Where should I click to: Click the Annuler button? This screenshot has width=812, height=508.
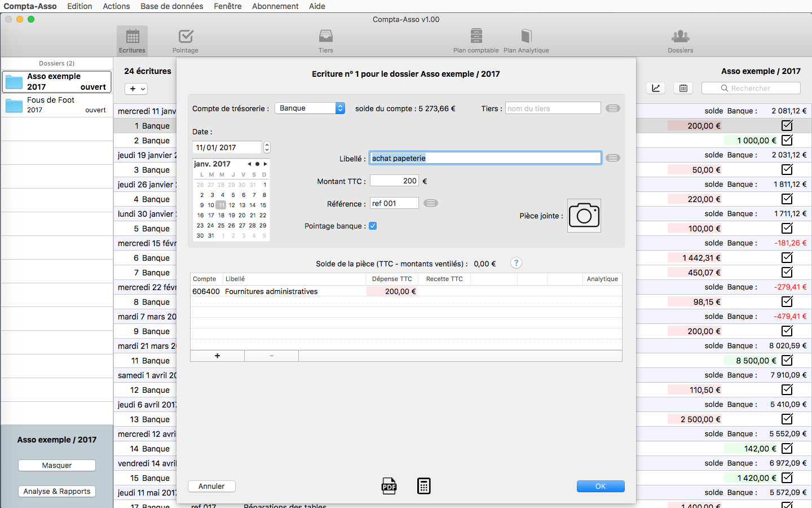pos(211,486)
